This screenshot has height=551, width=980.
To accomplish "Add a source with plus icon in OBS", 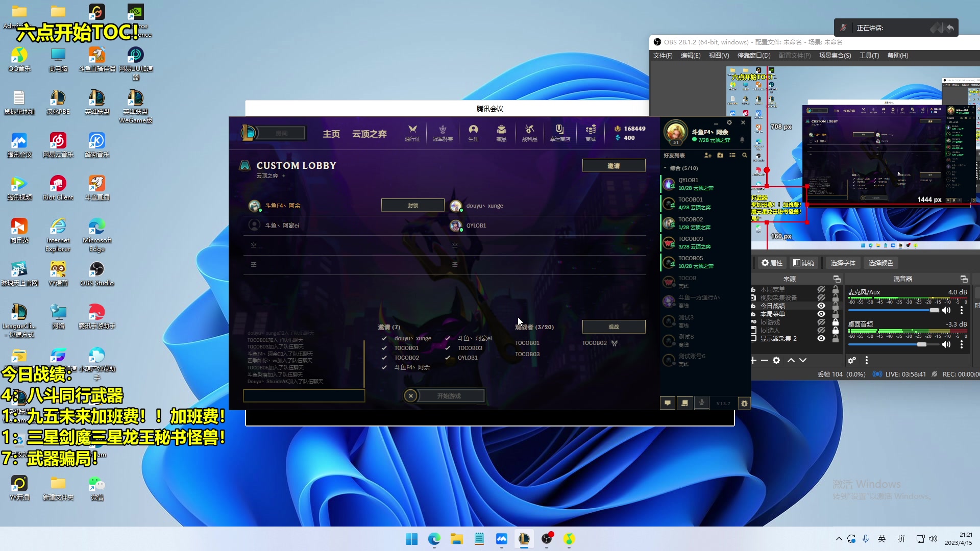I will point(753,360).
